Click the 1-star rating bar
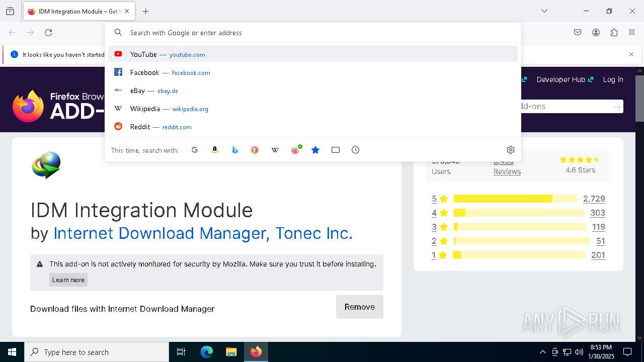Image resolution: width=644 pixels, height=362 pixels. tap(519, 255)
